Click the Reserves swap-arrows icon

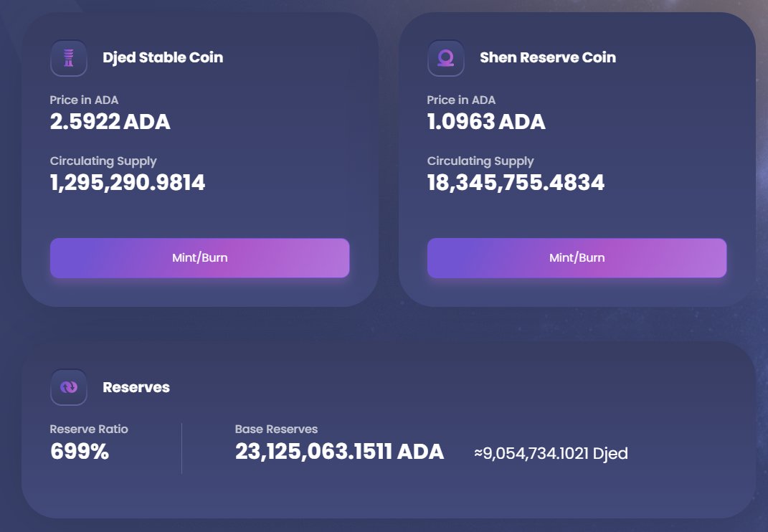(69, 387)
